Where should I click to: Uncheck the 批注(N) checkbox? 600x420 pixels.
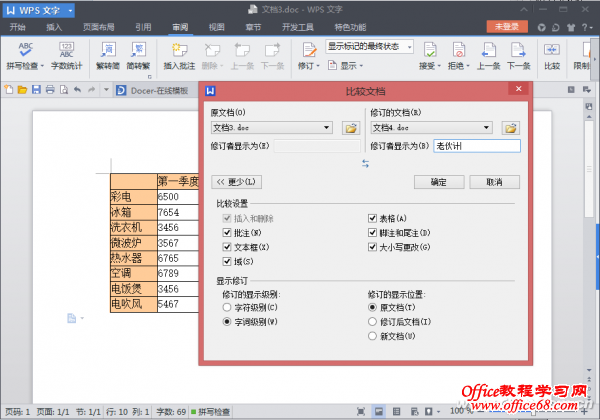click(x=228, y=232)
